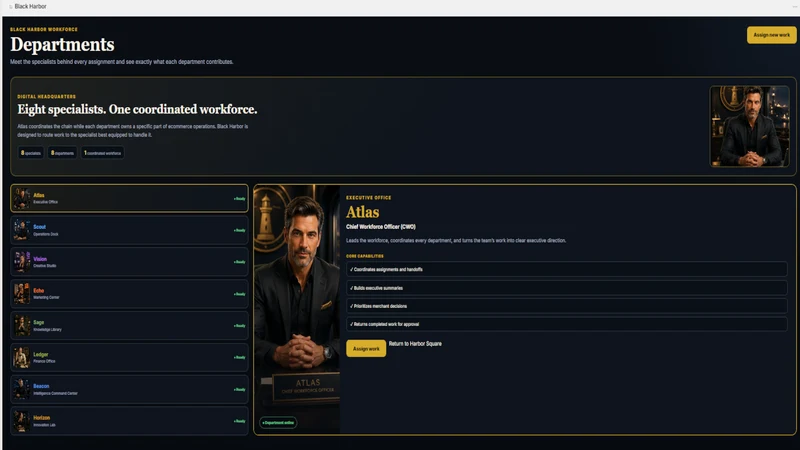Click the yellow Assign new work button
The image size is (800, 450).
pos(771,35)
